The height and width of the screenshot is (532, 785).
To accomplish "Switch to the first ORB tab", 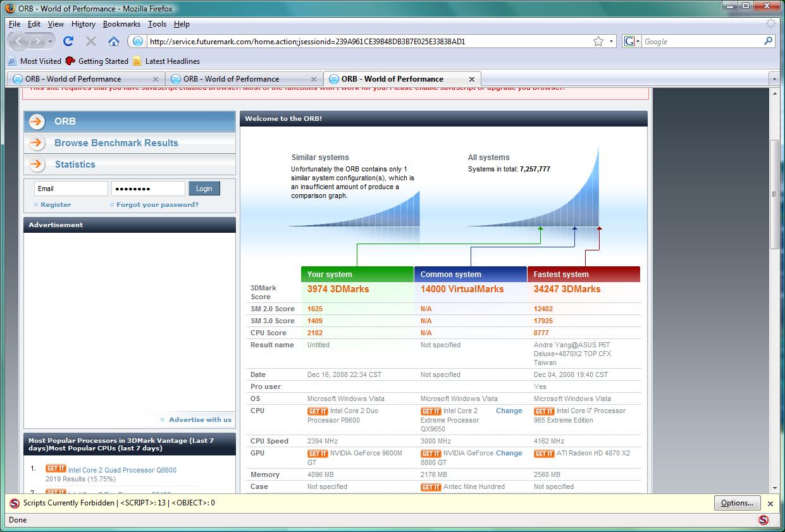I will click(86, 79).
